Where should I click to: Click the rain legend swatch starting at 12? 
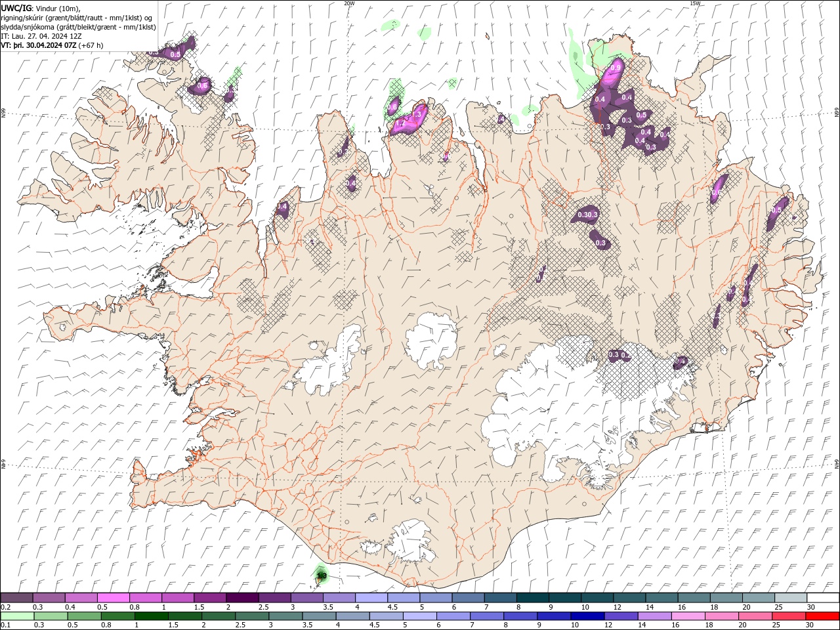pyautogui.click(x=621, y=616)
